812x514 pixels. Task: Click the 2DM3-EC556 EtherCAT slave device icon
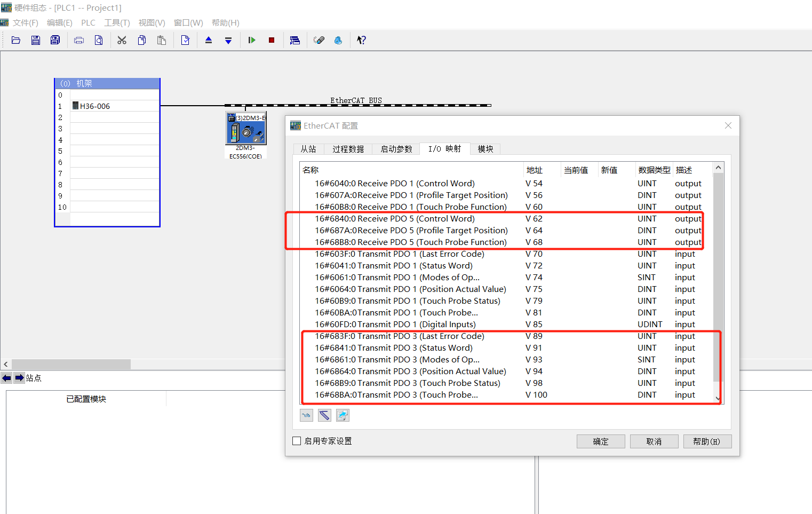[x=246, y=129]
